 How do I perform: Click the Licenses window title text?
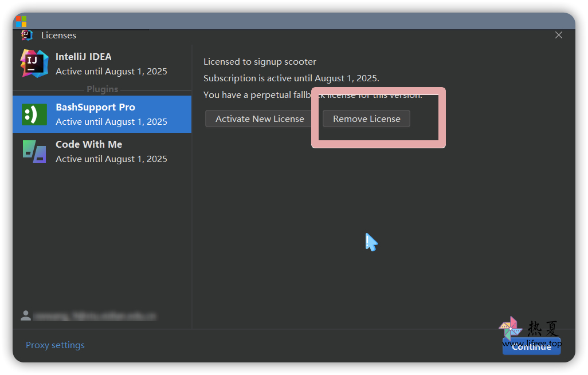click(x=58, y=35)
